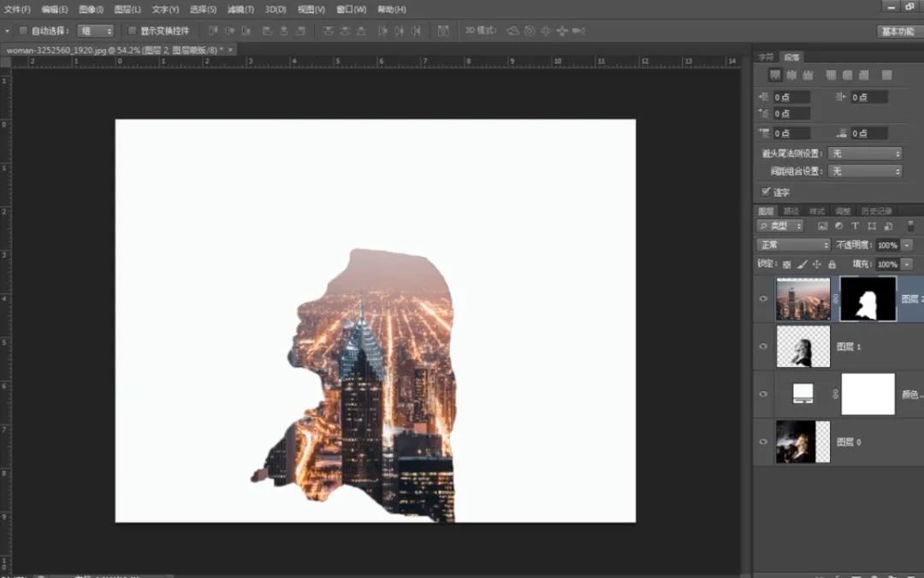
Task: Open the 填充 slider arrow
Action: pos(908,264)
